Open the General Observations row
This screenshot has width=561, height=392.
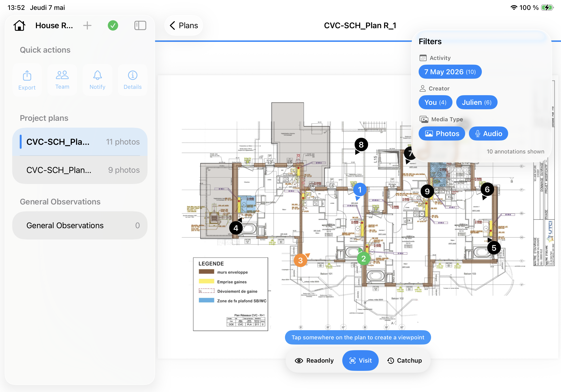[x=80, y=225]
